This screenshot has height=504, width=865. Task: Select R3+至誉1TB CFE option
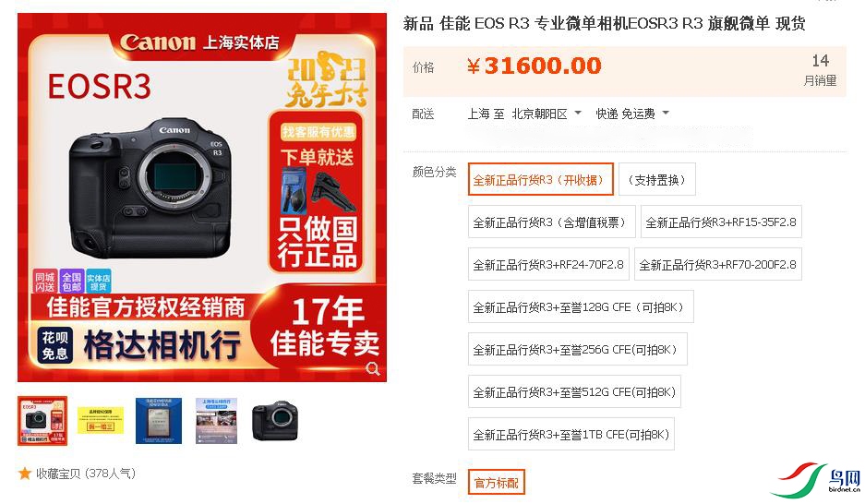571,435
